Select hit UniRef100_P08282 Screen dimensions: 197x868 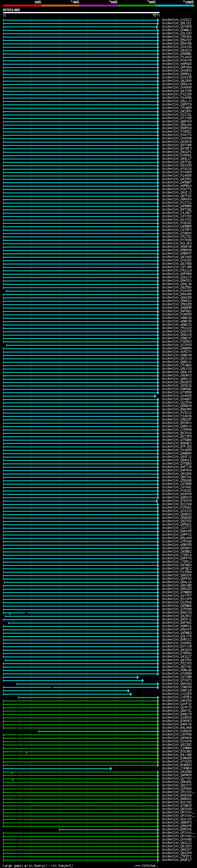tap(176, 223)
